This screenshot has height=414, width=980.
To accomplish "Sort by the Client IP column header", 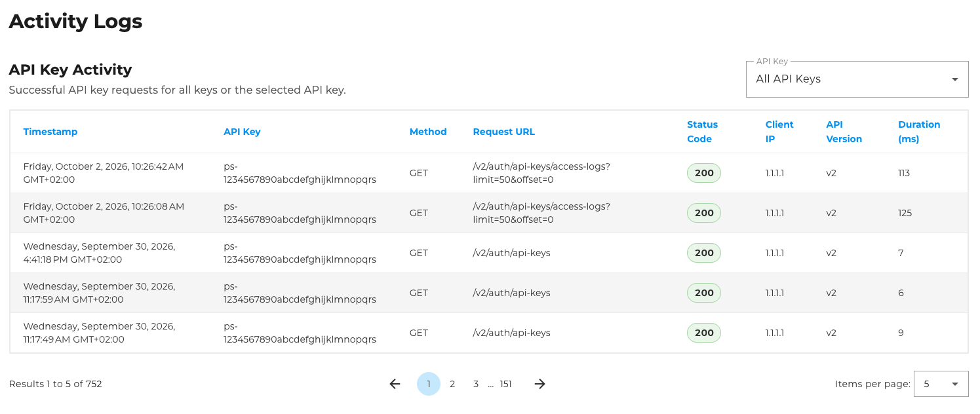I will pyautogui.click(x=779, y=132).
